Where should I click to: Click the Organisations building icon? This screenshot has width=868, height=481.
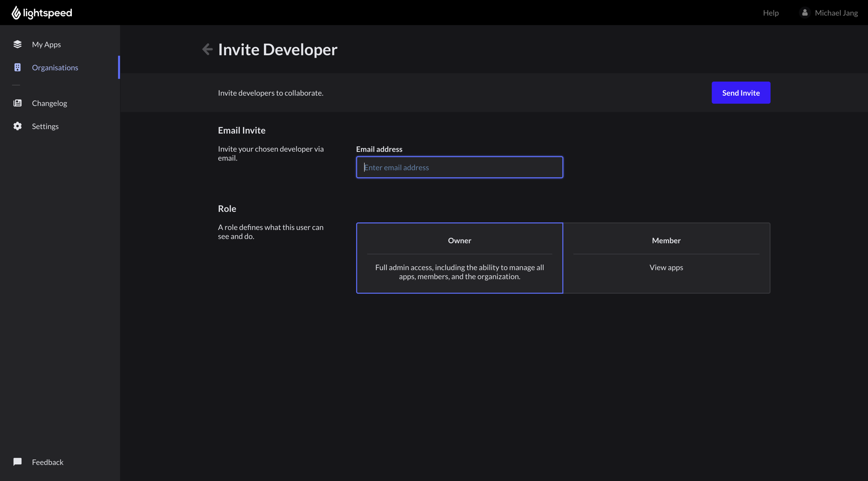(17, 67)
